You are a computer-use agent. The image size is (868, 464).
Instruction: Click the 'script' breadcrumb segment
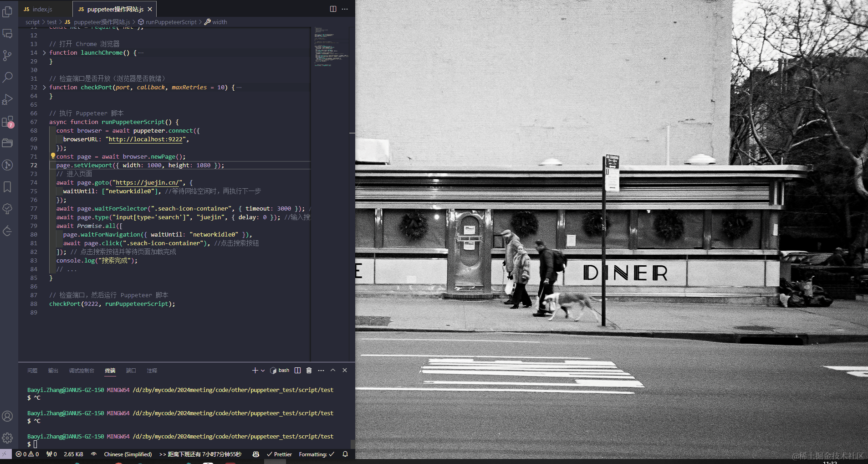[x=32, y=22]
